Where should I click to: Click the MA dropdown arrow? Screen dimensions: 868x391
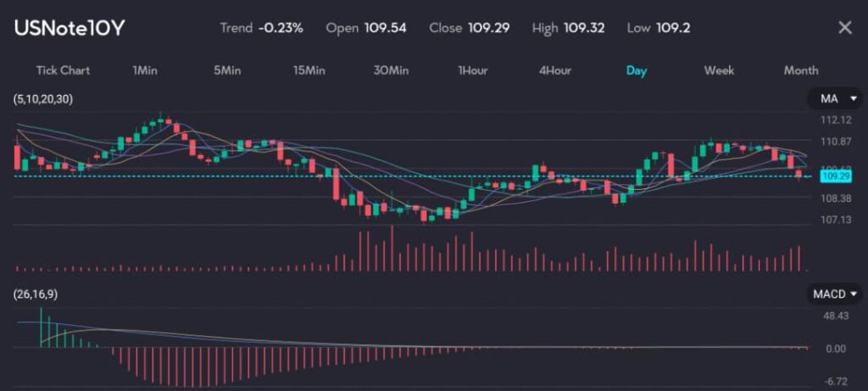(x=853, y=100)
